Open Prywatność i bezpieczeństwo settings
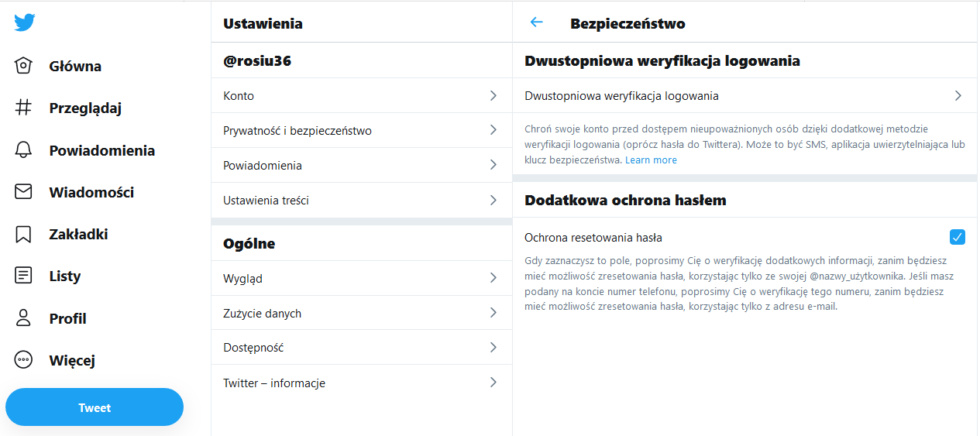The height and width of the screenshot is (436, 980). click(297, 131)
